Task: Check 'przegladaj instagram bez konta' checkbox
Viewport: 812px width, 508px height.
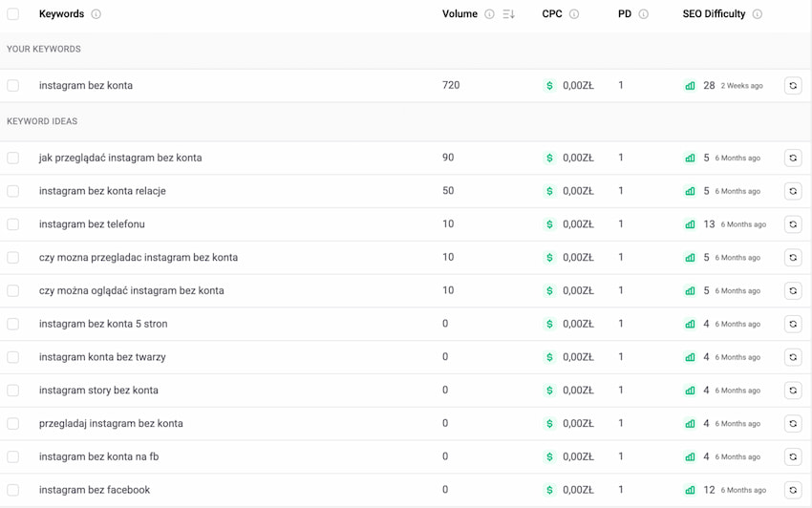Action: pos(13,423)
